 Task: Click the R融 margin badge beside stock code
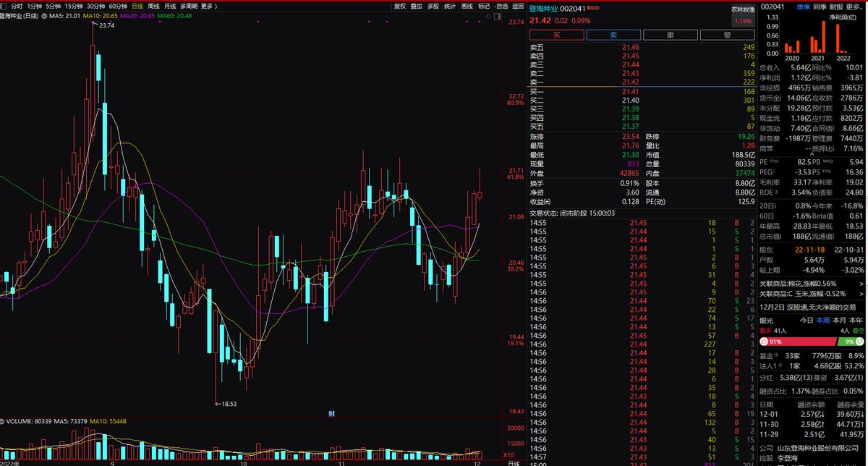[x=594, y=7]
